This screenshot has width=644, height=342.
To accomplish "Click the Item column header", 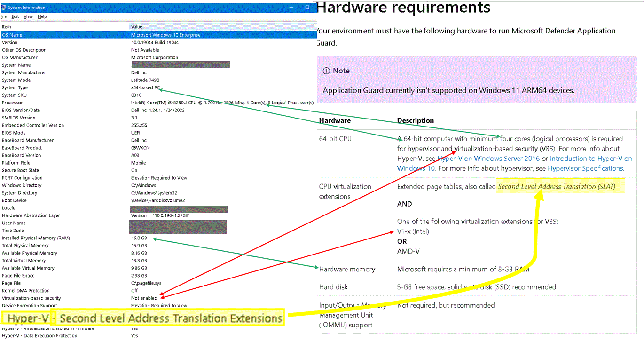I will [x=64, y=27].
